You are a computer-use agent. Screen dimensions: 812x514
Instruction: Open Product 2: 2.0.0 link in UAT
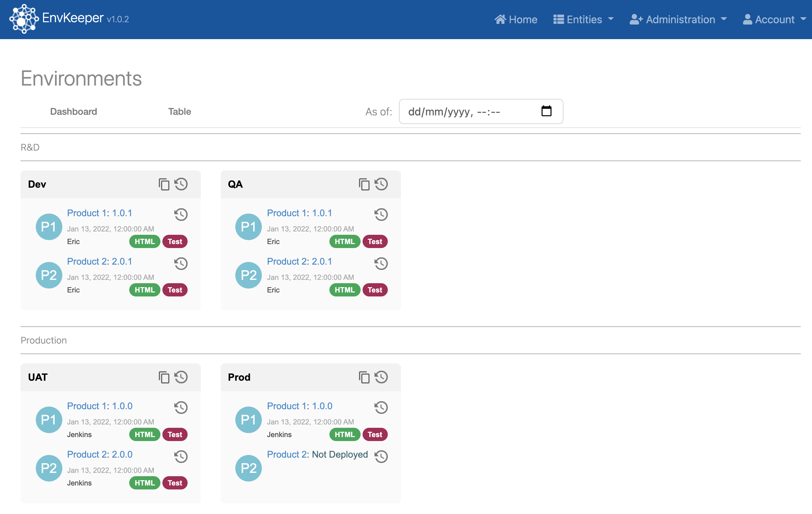click(99, 454)
